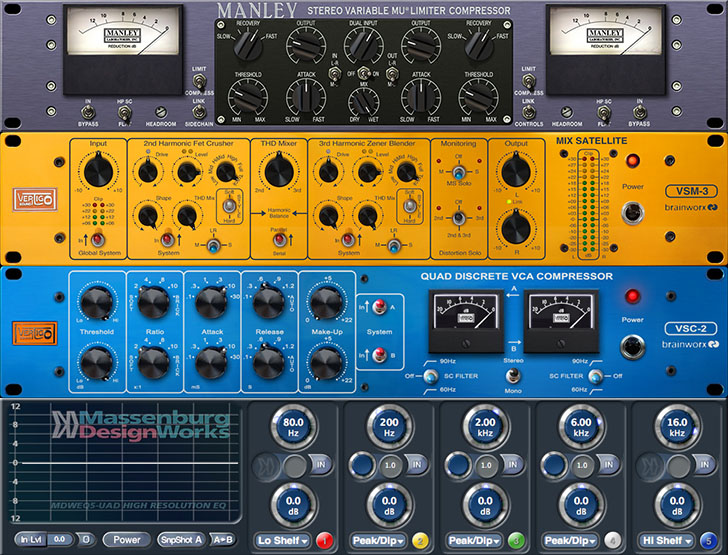Switch right Limit/Compress toggle on Manley
728x555 pixels.
coord(528,82)
